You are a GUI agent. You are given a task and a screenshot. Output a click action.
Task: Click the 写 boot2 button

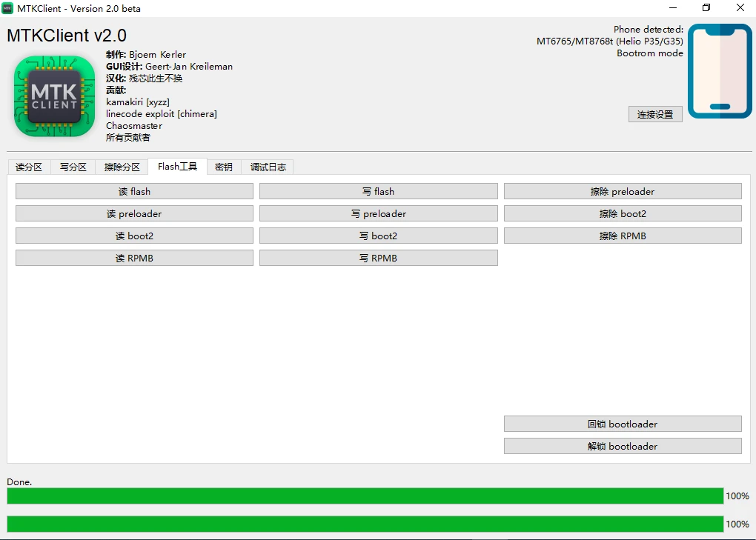tap(379, 236)
